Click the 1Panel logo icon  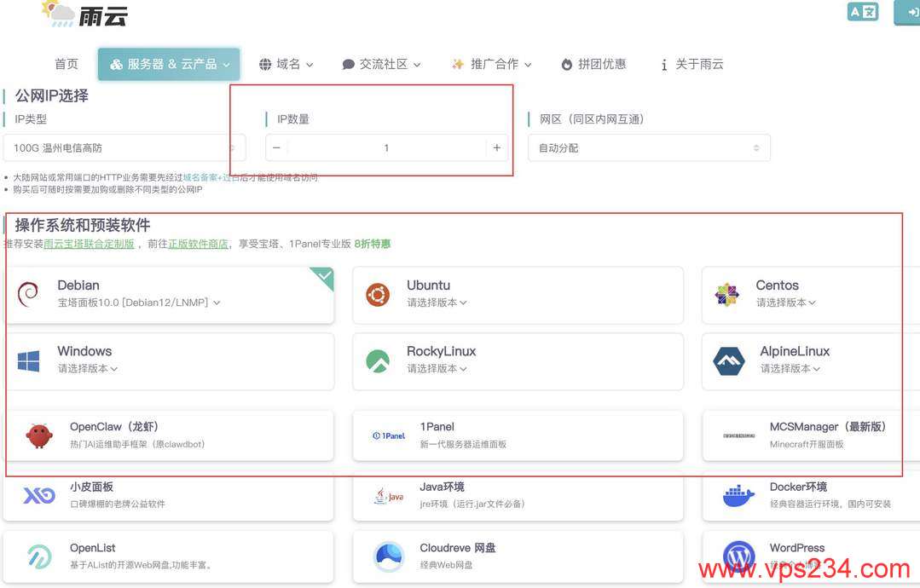point(389,435)
